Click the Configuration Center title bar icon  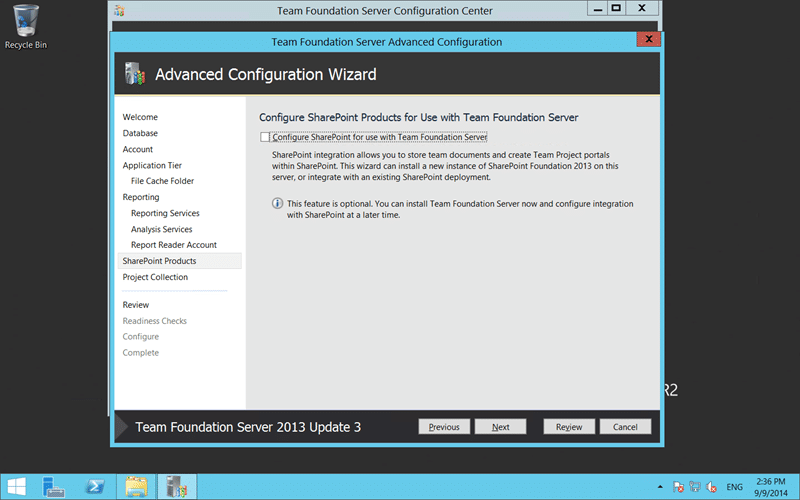[119, 10]
